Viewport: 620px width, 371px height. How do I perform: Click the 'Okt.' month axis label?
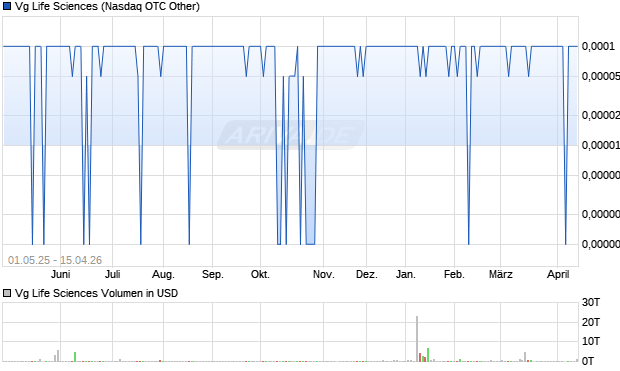[260, 274]
